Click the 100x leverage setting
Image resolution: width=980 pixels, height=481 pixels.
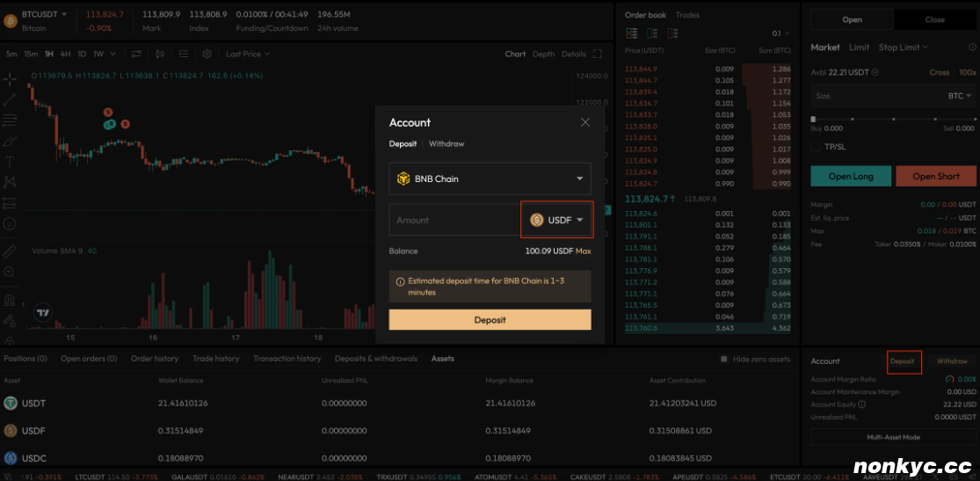pos(968,73)
